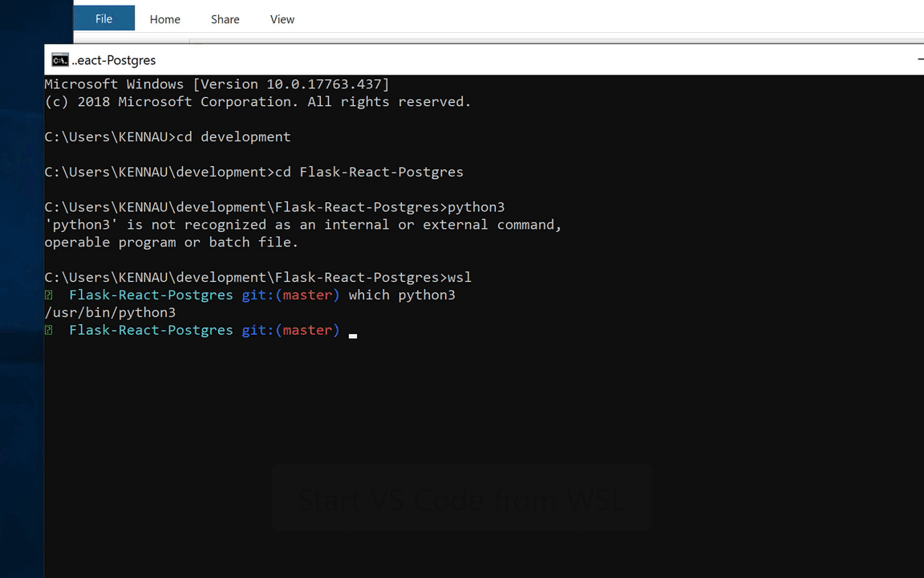Open the View tab
The image size is (924, 578).
(x=282, y=18)
